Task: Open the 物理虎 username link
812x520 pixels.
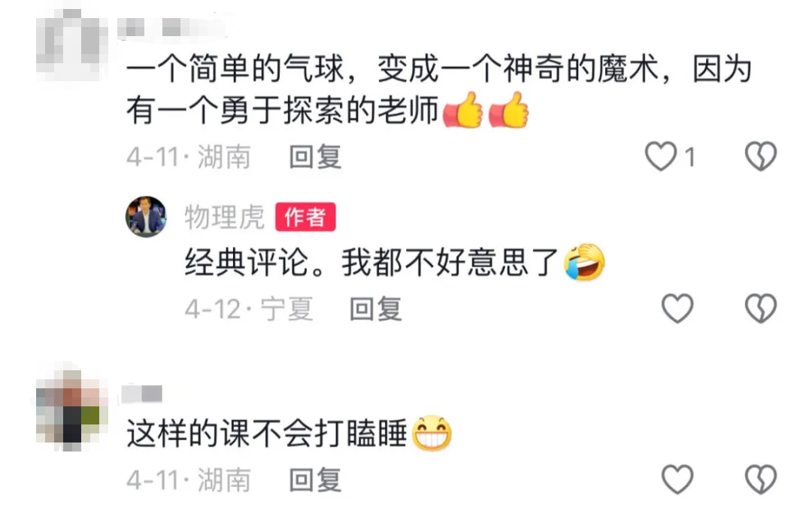Action: point(224,217)
